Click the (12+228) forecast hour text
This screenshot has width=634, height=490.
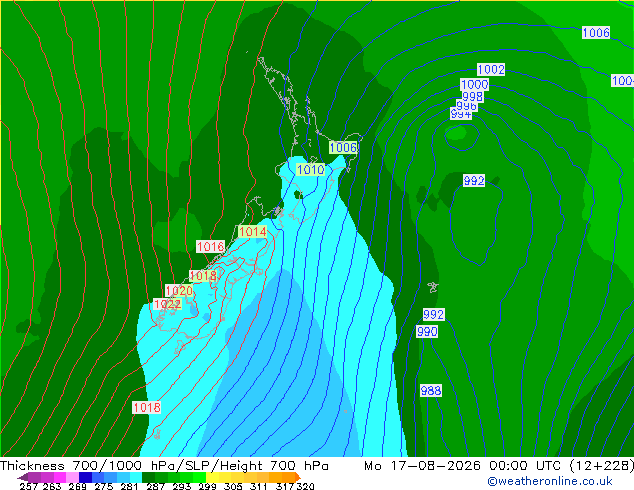tap(602, 466)
